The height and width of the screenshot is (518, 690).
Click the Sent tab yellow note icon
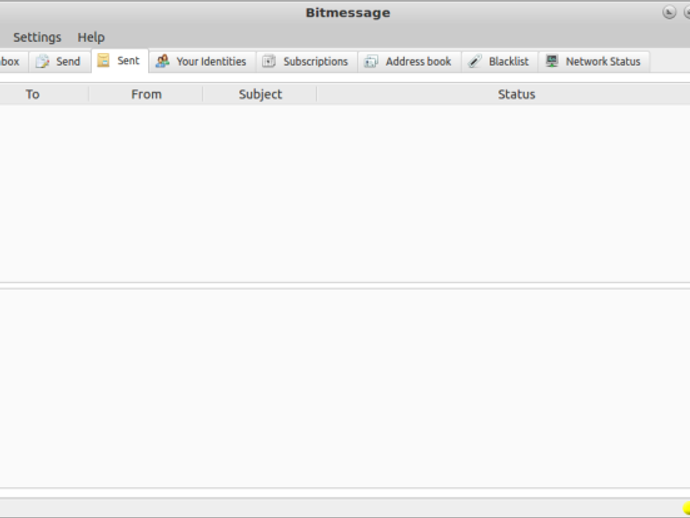click(x=103, y=60)
